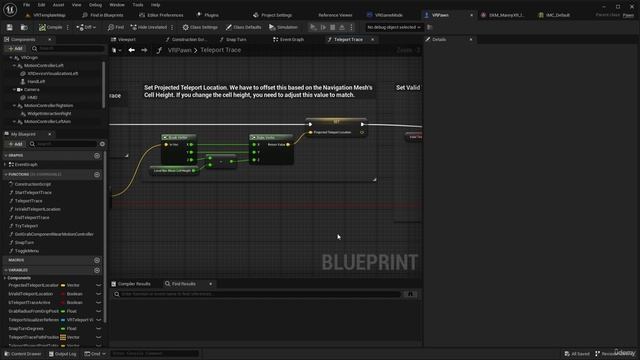
Task: Add new function with plus icon
Action: click(x=97, y=175)
